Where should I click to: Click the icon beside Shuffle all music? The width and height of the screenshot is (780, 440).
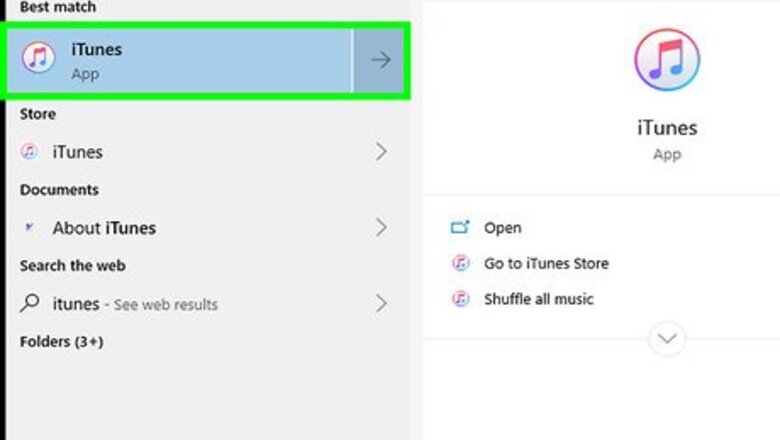460,299
